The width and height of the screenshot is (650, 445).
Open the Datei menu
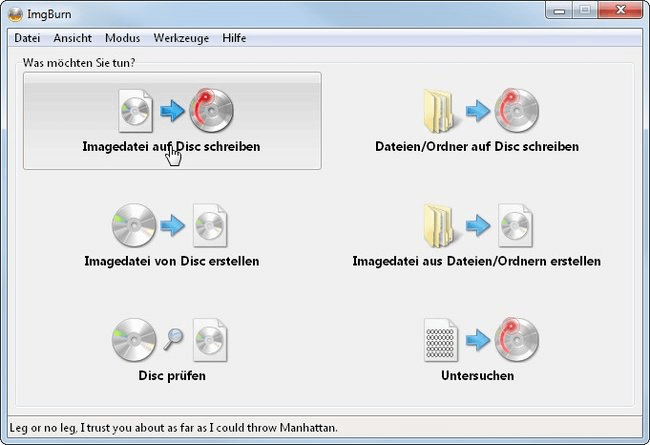click(27, 38)
